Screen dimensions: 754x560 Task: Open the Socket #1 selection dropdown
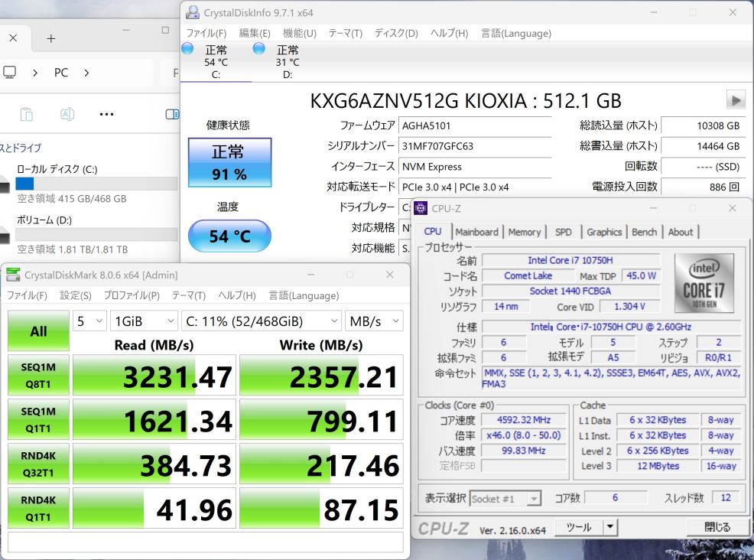click(x=505, y=499)
